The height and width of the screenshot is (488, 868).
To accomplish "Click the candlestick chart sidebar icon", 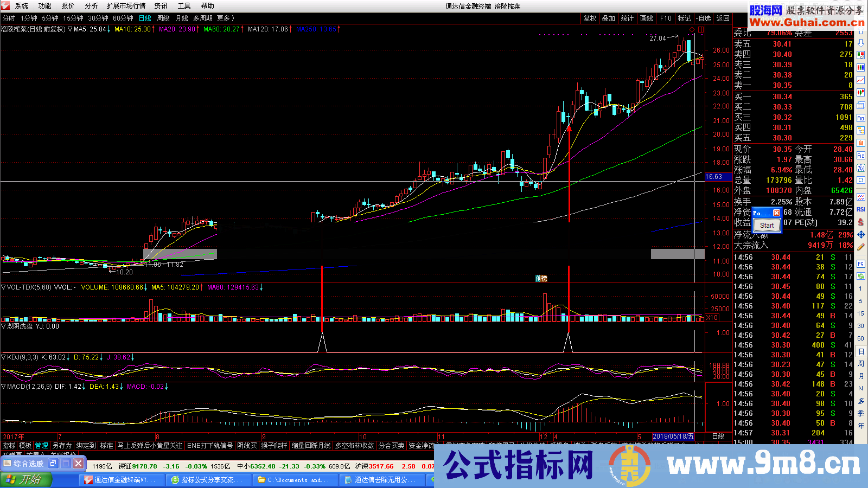I will pos(861,93).
